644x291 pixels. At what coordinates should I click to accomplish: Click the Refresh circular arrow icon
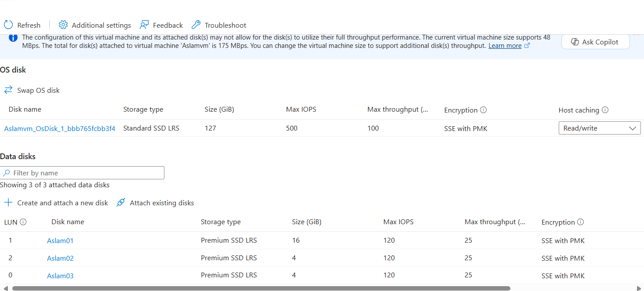(x=8, y=25)
